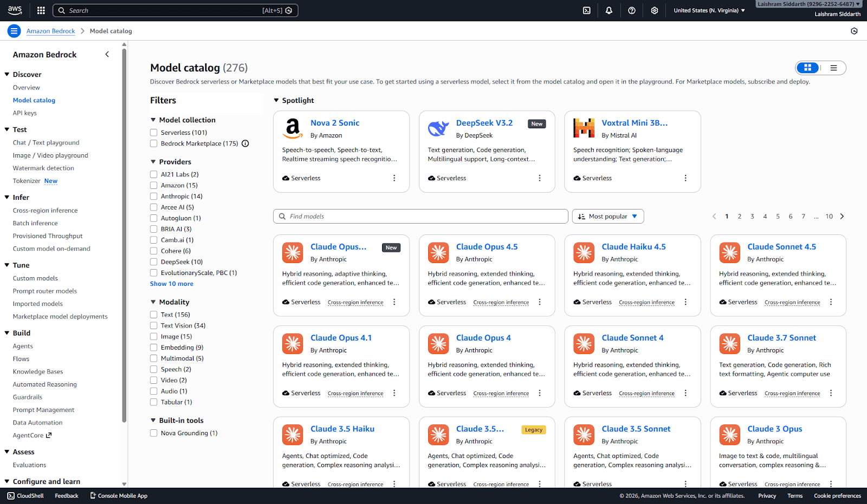Viewport: 867px width, 504px height.
Task: Collapse the Amazon Bedrock side panel
Action: [107, 54]
